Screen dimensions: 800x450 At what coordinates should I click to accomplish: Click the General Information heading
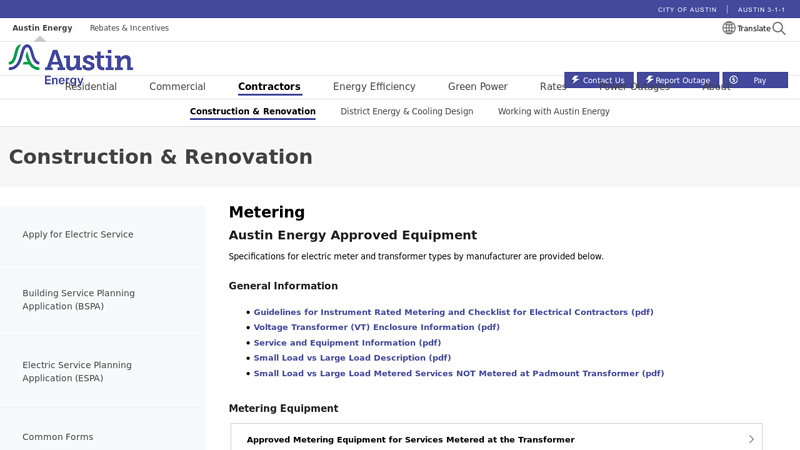click(283, 286)
